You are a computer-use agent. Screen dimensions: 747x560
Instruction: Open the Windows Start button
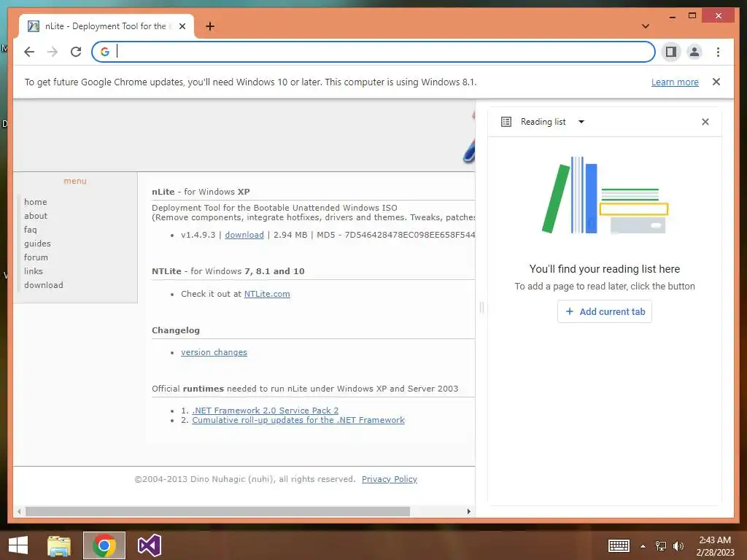pos(18,545)
